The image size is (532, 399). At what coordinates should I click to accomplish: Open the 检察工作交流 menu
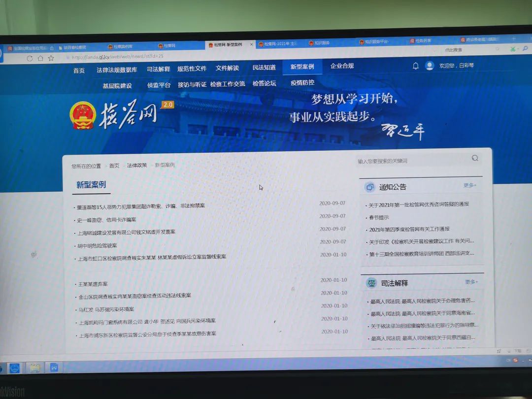227,84
